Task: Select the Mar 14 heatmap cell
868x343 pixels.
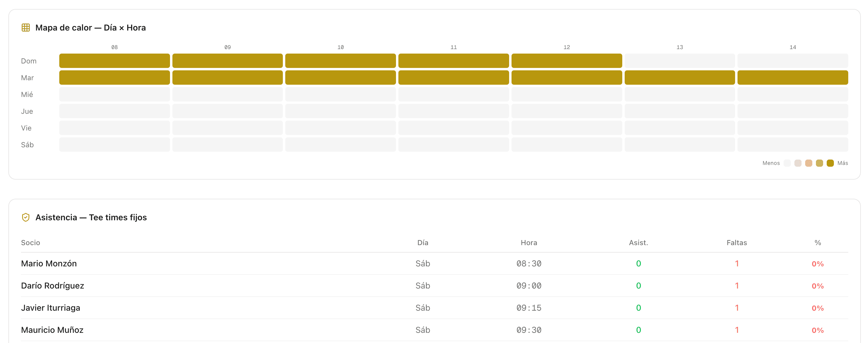Action: 793,78
